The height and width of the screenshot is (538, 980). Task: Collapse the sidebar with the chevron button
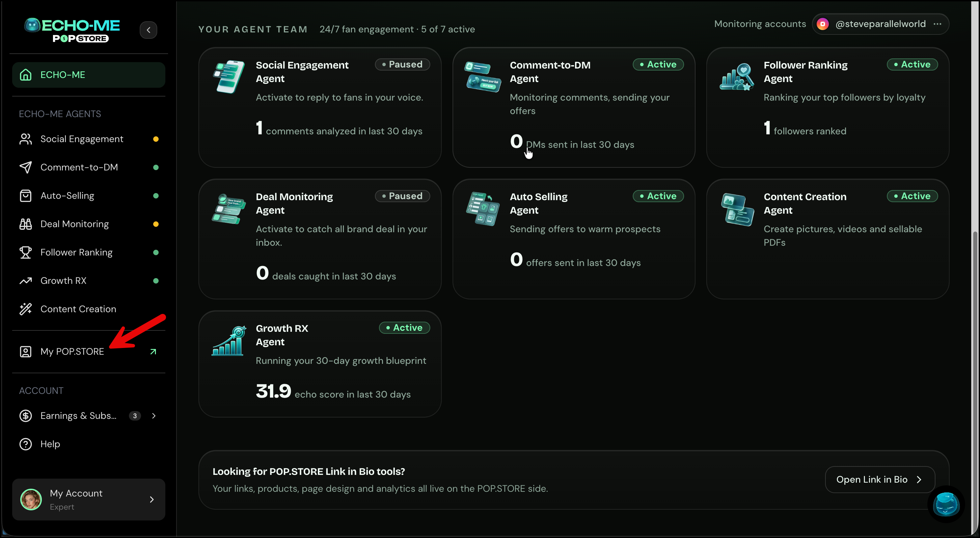(148, 30)
